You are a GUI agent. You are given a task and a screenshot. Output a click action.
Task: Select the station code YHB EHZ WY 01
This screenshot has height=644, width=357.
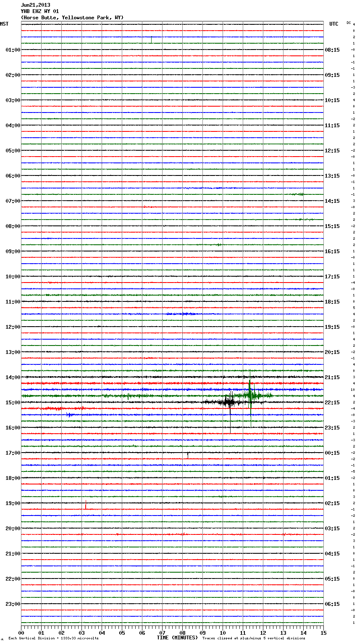click(x=40, y=11)
